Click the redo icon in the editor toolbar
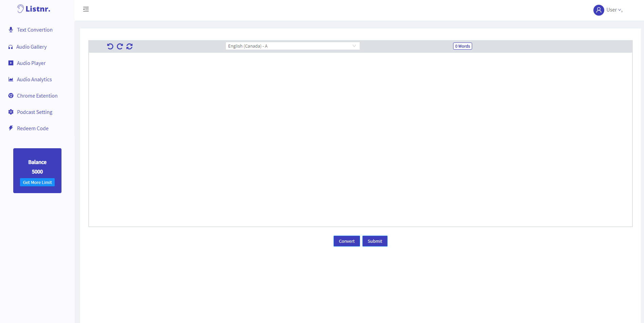The image size is (644, 323). point(120,46)
